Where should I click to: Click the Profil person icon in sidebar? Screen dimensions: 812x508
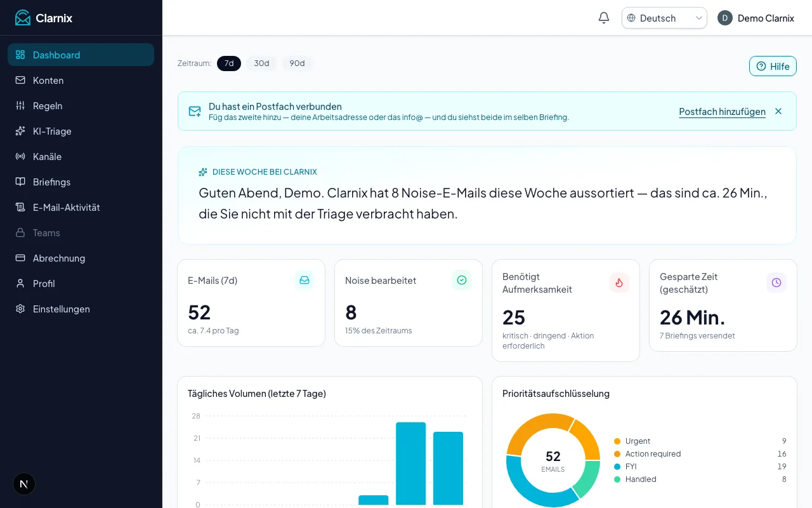coord(20,283)
